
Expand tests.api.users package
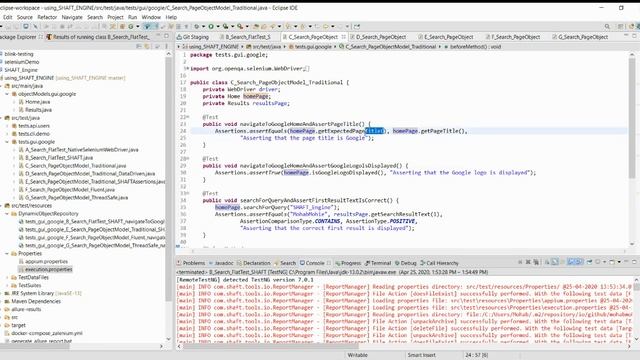tap(7, 126)
